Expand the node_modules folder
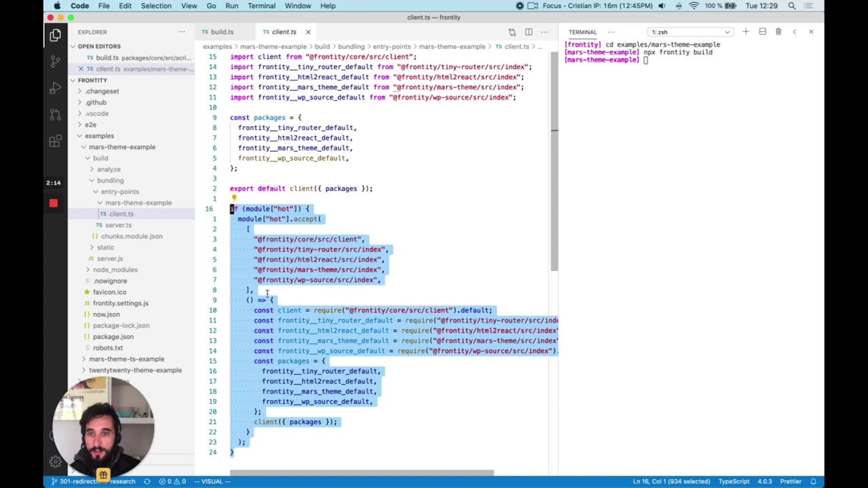The width and height of the screenshot is (868, 488). point(115,270)
